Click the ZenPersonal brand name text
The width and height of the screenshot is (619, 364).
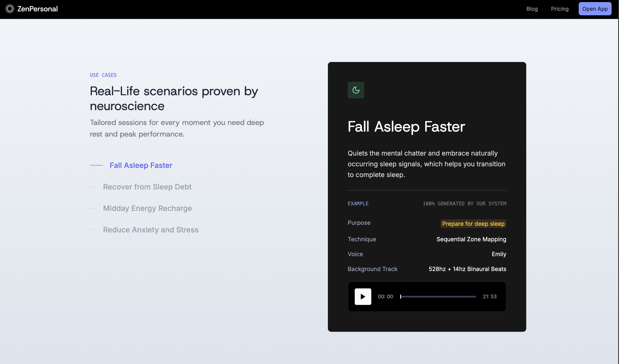click(37, 9)
